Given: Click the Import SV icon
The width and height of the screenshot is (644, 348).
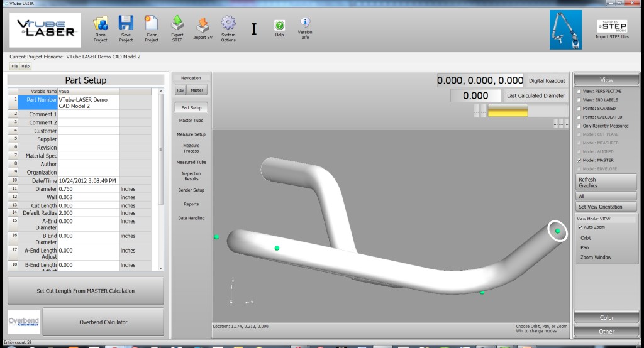Looking at the screenshot, I should pos(203,24).
